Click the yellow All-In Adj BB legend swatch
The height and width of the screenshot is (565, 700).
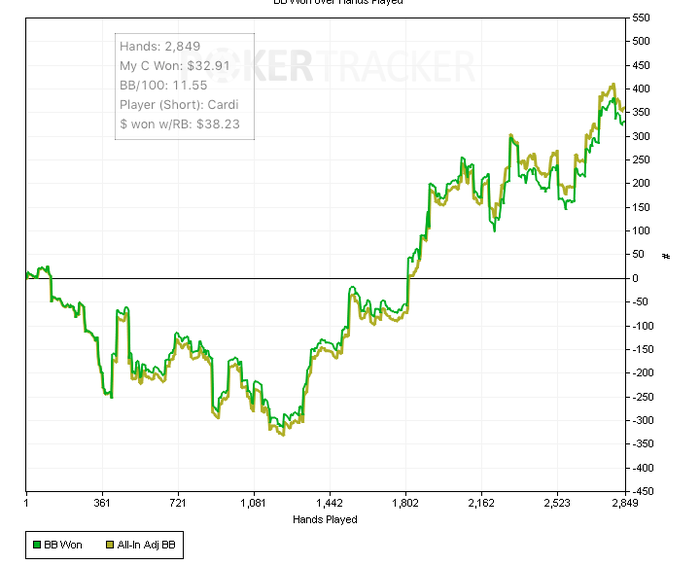click(x=110, y=544)
